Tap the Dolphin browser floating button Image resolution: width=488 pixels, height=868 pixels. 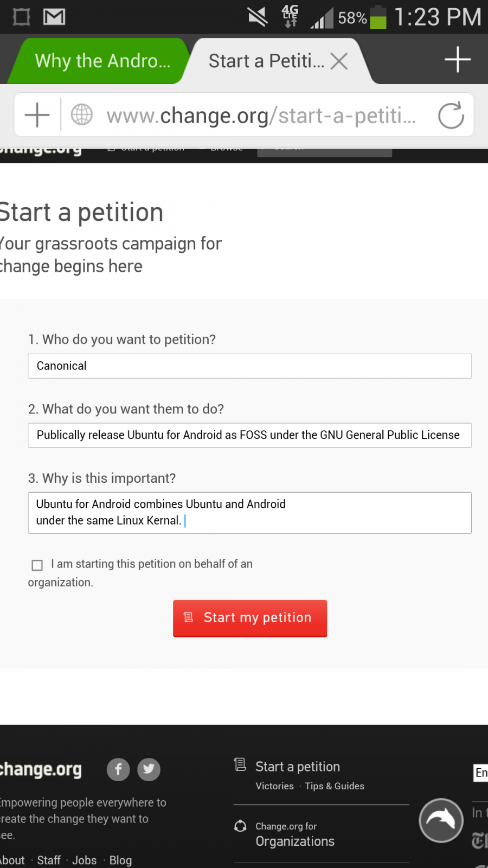441,820
